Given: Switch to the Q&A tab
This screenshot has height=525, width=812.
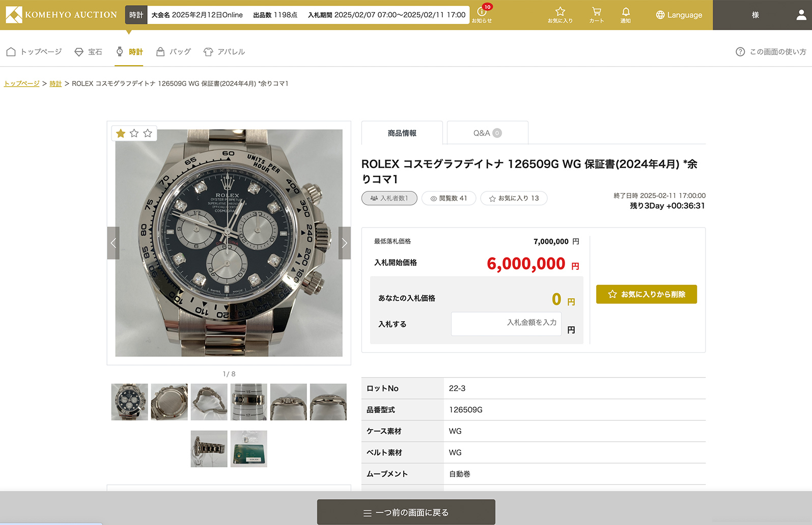Looking at the screenshot, I should pyautogui.click(x=487, y=133).
